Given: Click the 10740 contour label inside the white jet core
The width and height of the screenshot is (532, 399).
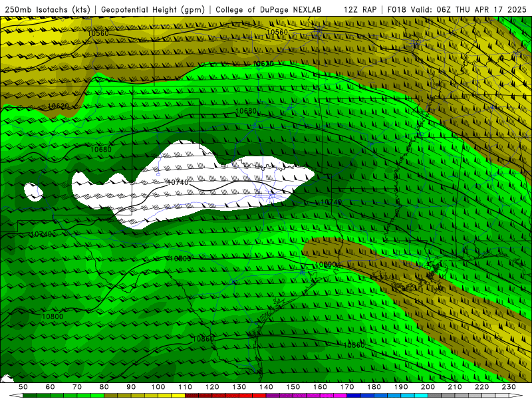Looking at the screenshot, I should (178, 182).
